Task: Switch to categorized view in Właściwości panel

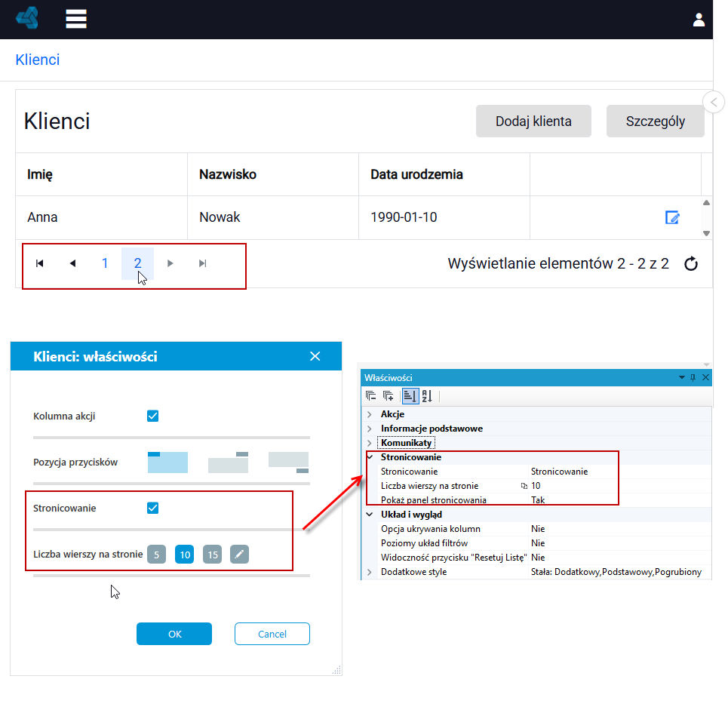Action: (x=410, y=396)
